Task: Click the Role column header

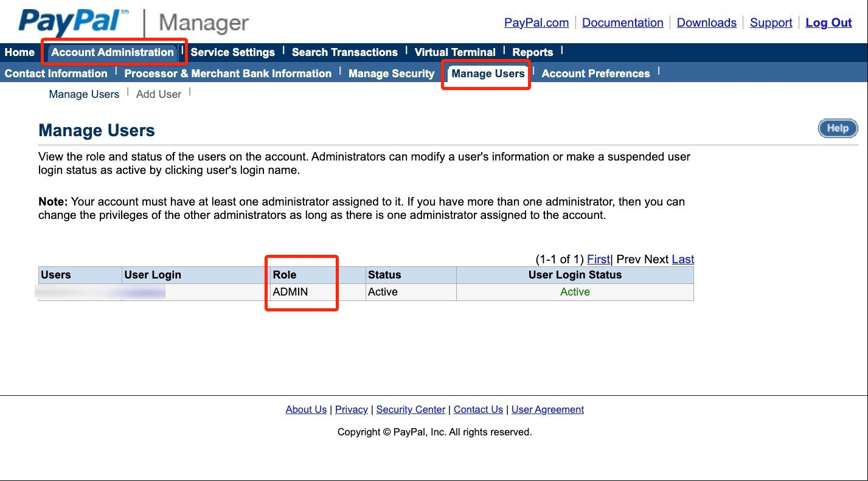Action: pos(318,275)
